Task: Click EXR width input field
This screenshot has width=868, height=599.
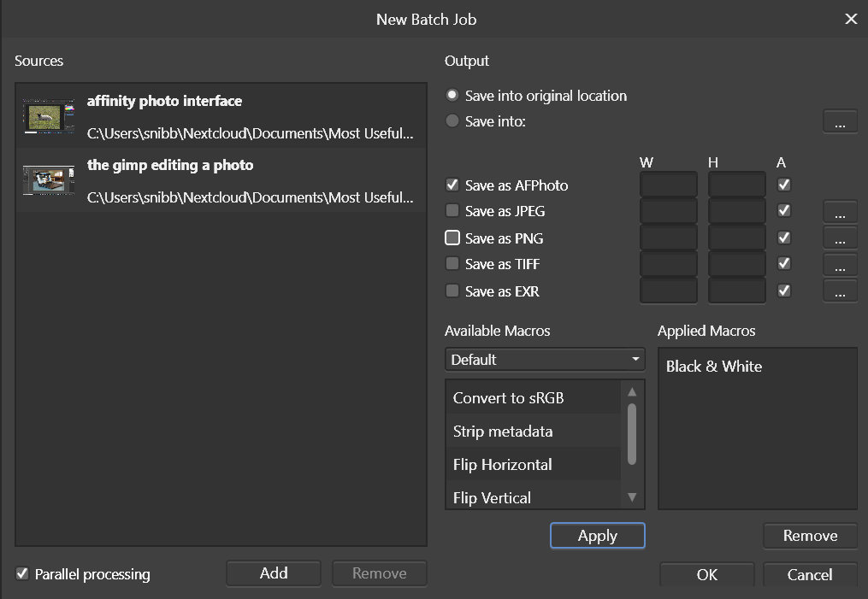Action: coord(668,291)
